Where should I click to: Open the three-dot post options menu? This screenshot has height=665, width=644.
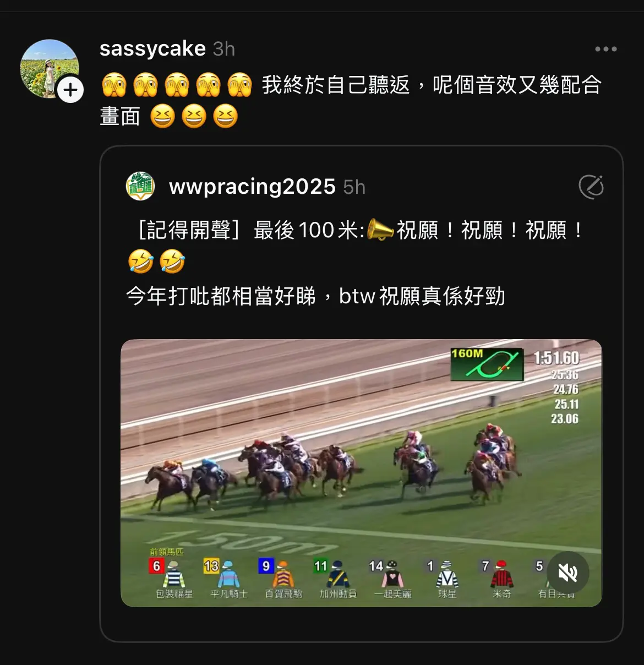pyautogui.click(x=605, y=49)
